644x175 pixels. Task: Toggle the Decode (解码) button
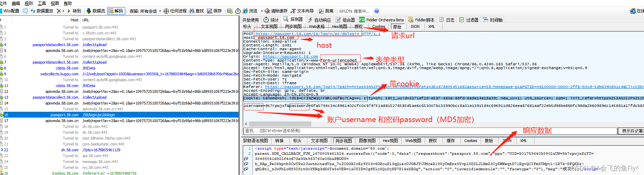[x=116, y=11]
